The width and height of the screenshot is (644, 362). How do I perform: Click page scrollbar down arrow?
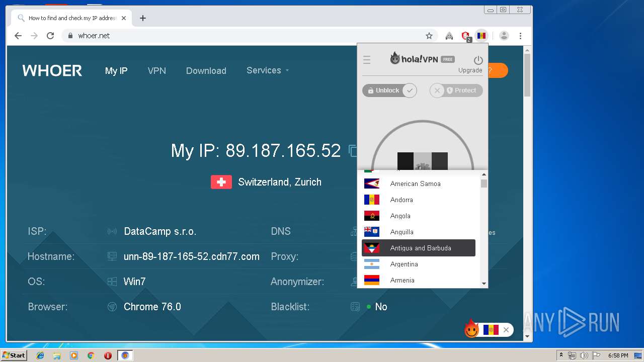click(527, 336)
